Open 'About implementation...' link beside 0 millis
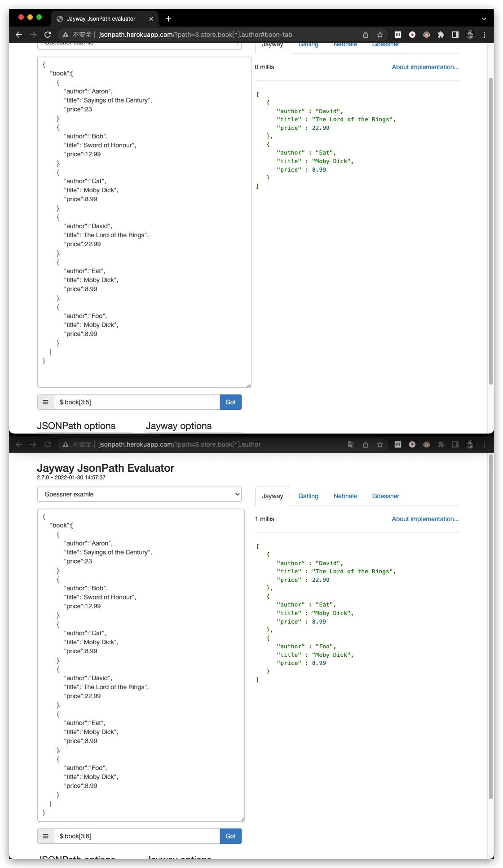This screenshot has height=868, width=503. 425,67
